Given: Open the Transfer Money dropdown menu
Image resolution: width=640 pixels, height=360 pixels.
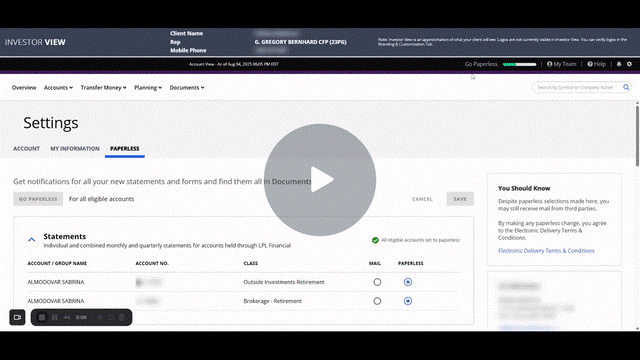Looking at the screenshot, I should 103,87.
